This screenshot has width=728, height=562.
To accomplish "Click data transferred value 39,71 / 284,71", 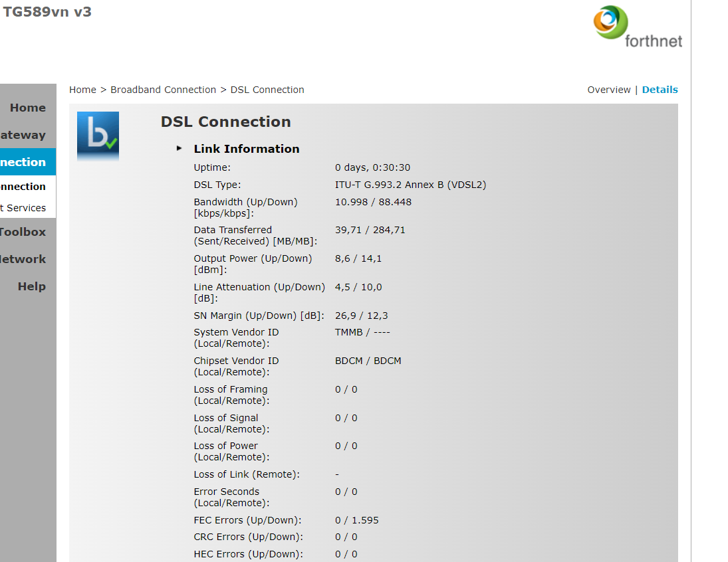I will [370, 230].
